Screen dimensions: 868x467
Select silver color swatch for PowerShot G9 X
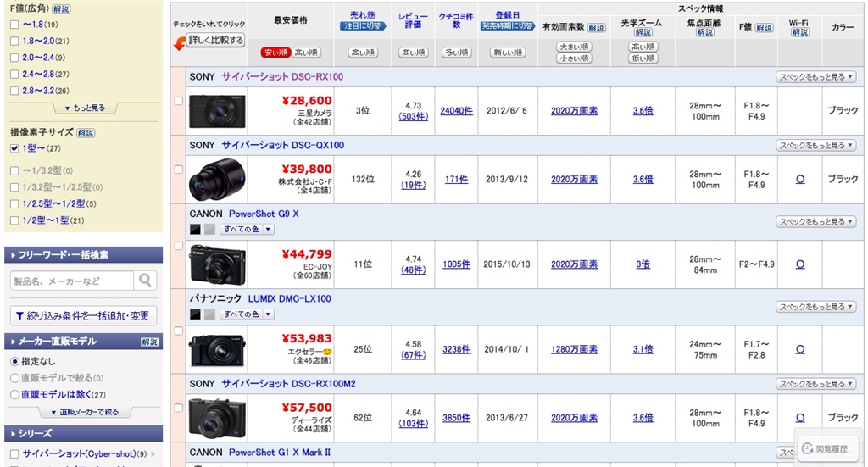pos(209,229)
